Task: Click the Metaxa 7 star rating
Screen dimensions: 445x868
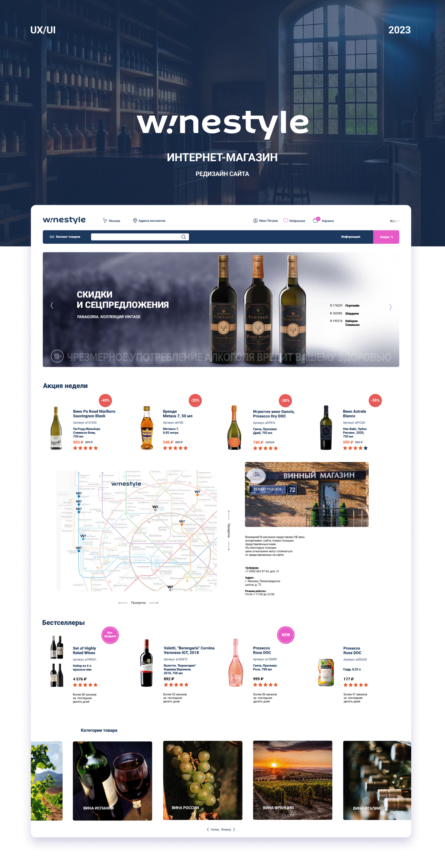Action: click(x=175, y=448)
